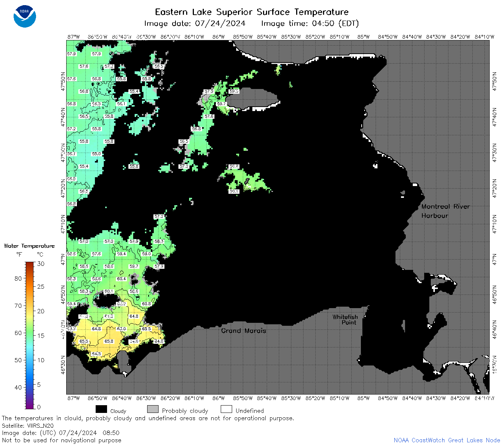
Task: Click the 60.8 temperature reading label
Action: 146,304
